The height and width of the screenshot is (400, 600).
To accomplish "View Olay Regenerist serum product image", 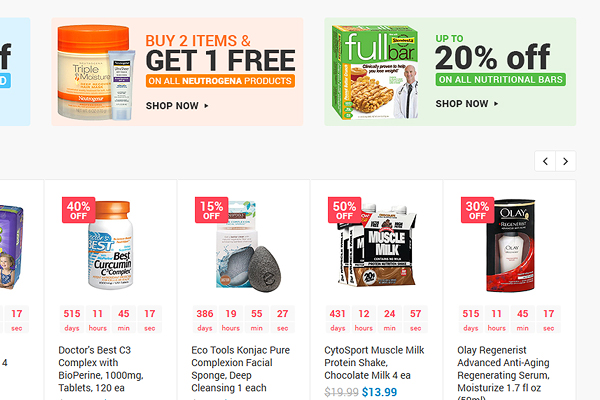I will click(510, 246).
